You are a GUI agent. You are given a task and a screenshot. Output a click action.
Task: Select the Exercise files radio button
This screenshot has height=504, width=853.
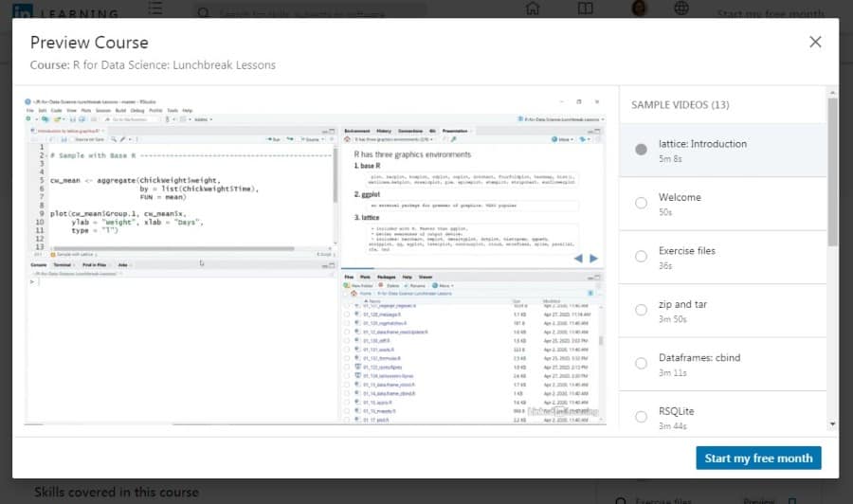pos(641,256)
